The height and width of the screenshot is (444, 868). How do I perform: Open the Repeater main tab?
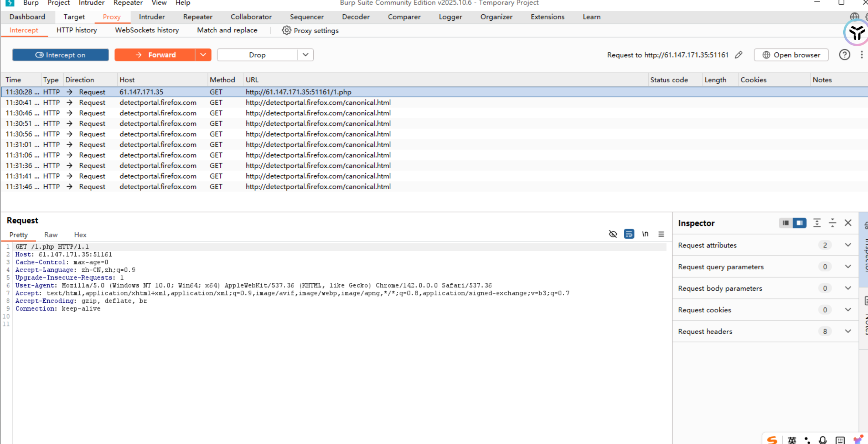click(x=197, y=17)
